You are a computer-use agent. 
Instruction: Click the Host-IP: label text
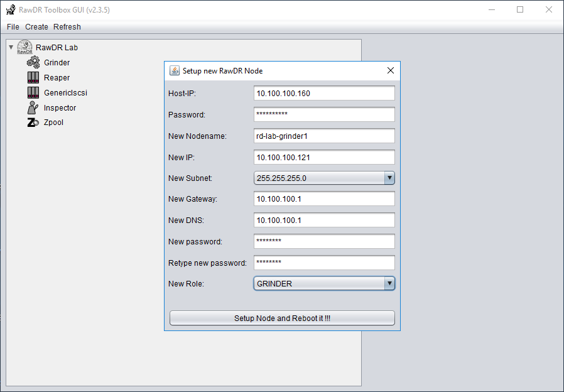click(182, 94)
